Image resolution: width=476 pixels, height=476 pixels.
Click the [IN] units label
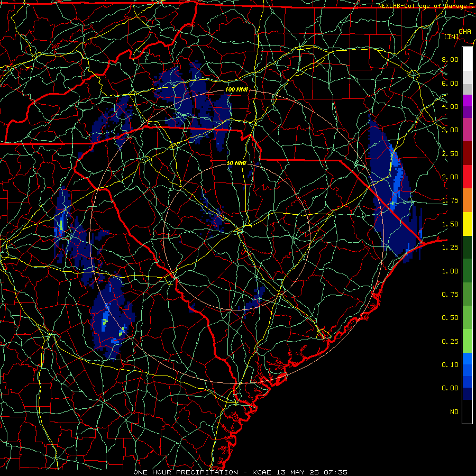(x=452, y=36)
